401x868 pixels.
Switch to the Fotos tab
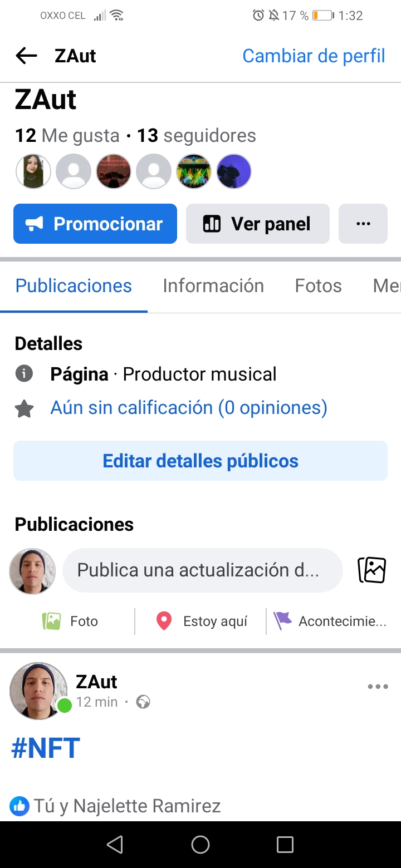[318, 285]
